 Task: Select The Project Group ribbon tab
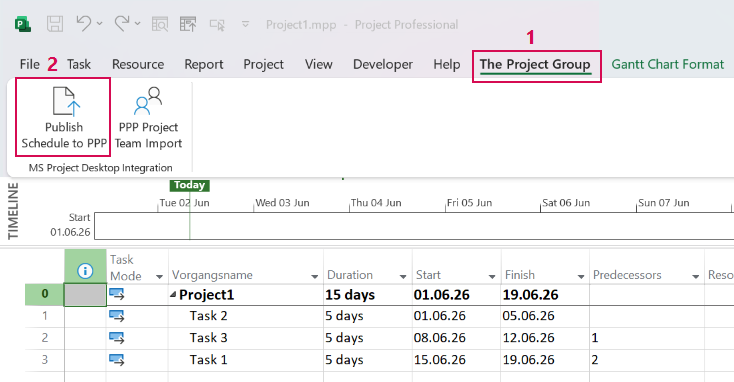pyautogui.click(x=535, y=65)
